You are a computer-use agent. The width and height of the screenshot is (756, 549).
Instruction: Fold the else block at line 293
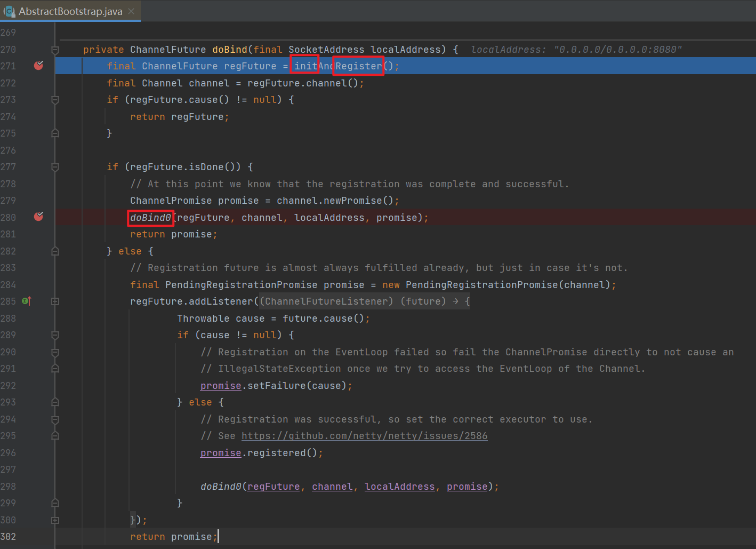[x=55, y=402]
